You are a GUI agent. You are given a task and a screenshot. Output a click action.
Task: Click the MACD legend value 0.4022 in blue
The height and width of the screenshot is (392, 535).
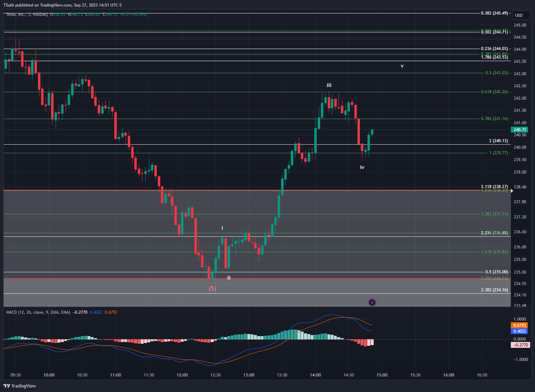96,312
